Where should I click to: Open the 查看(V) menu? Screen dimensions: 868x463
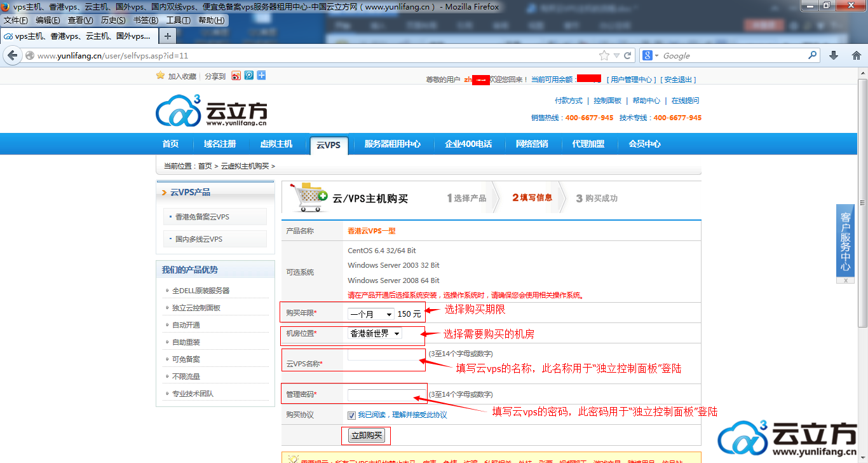tap(80, 20)
